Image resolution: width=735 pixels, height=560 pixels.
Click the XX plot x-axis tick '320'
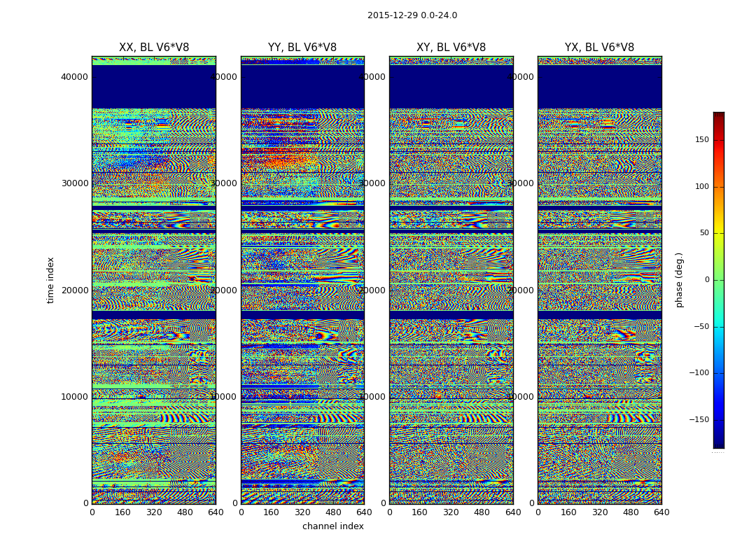pyautogui.click(x=154, y=512)
